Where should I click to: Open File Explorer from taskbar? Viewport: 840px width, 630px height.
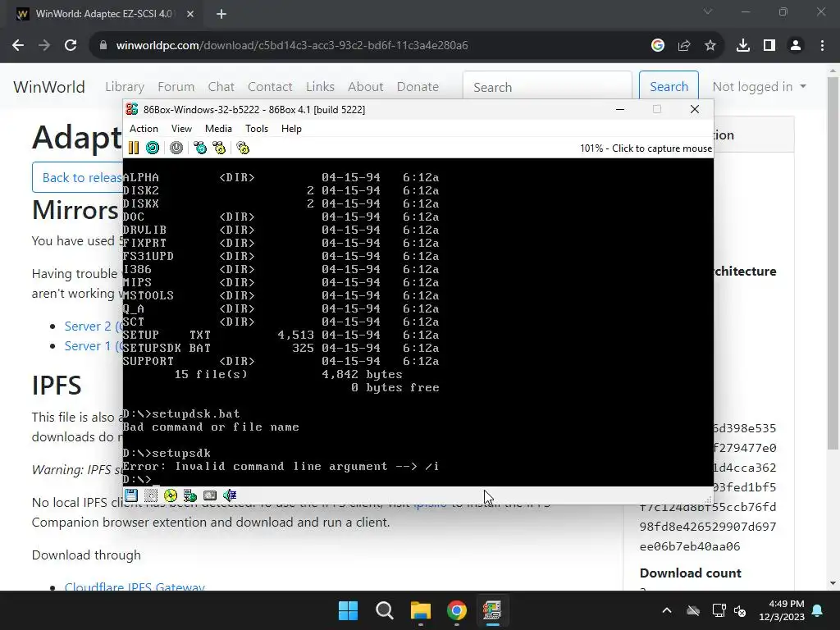point(421,610)
